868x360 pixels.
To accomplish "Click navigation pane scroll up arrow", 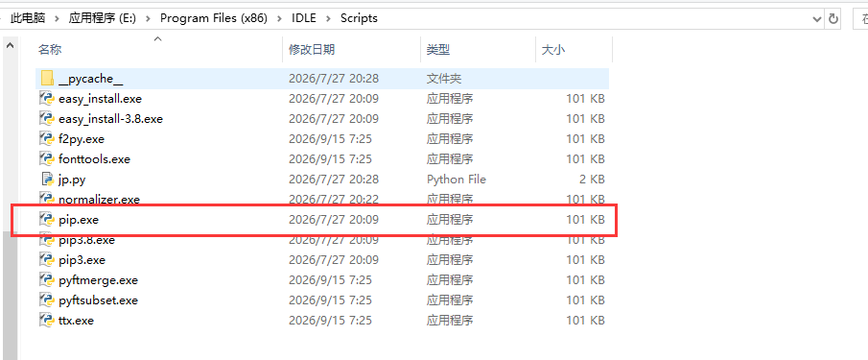I will tap(10, 46).
